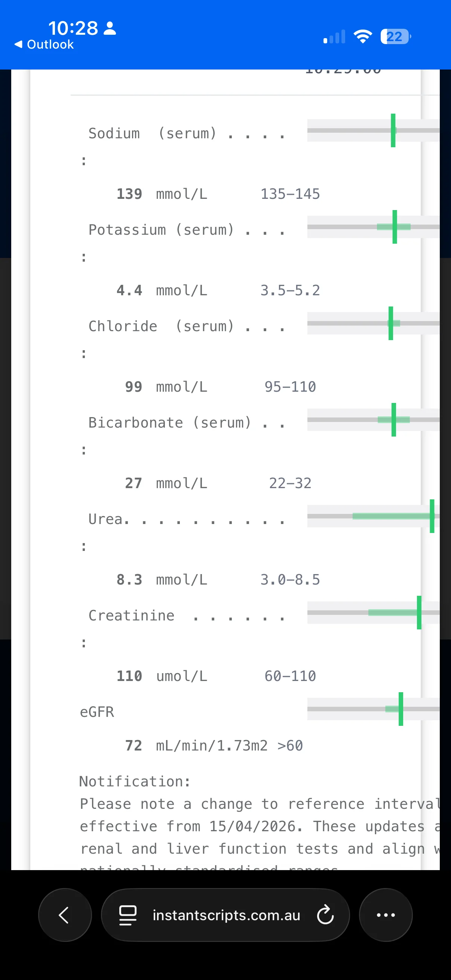Select the Creatinine 110 umol/L result
This screenshot has width=451, height=980.
click(x=162, y=676)
